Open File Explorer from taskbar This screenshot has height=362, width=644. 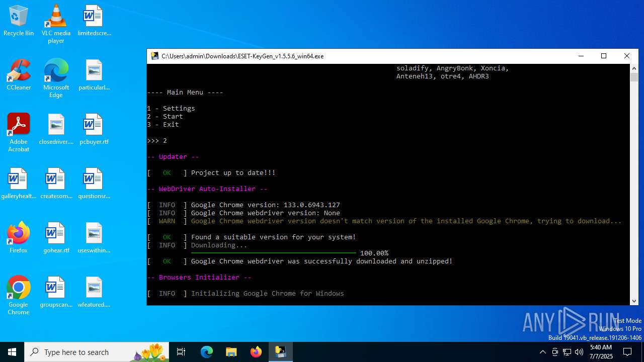coord(231,352)
